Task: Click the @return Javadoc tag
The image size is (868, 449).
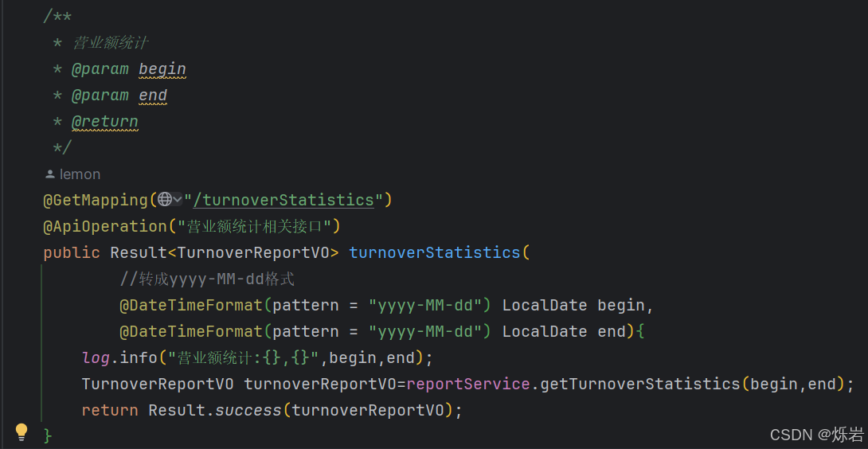Action: click(x=104, y=122)
